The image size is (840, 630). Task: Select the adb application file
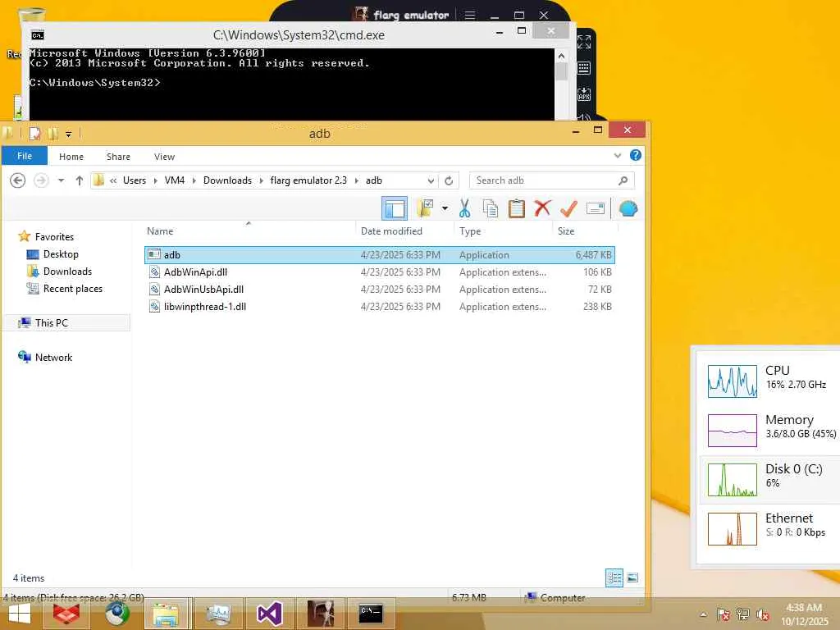click(379, 255)
